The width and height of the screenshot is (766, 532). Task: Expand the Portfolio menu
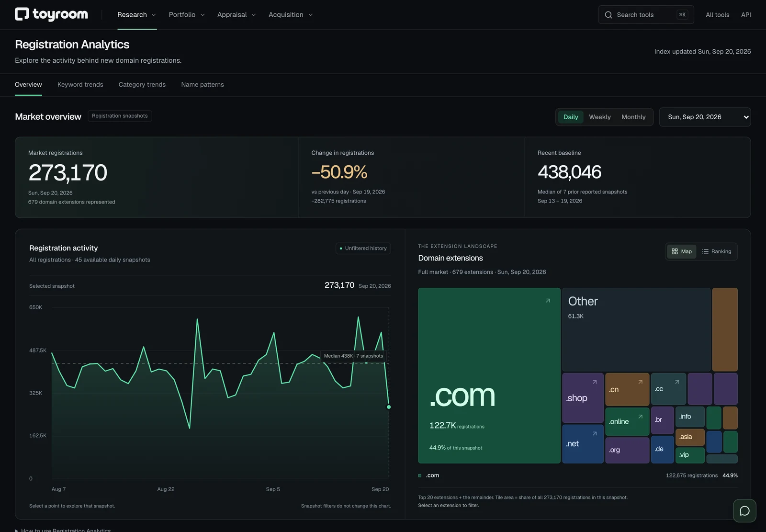pos(187,15)
